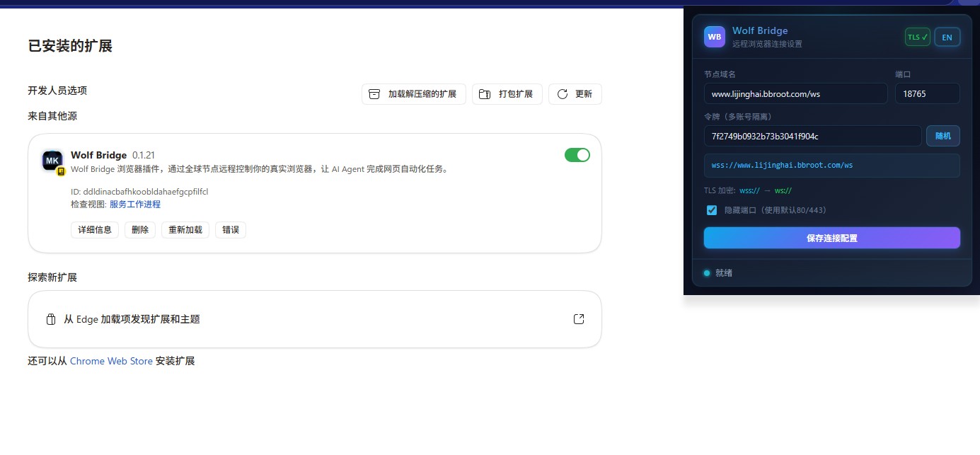Screen dimensions: 980x455
Task: Click the 重新加载 button
Action: point(185,230)
